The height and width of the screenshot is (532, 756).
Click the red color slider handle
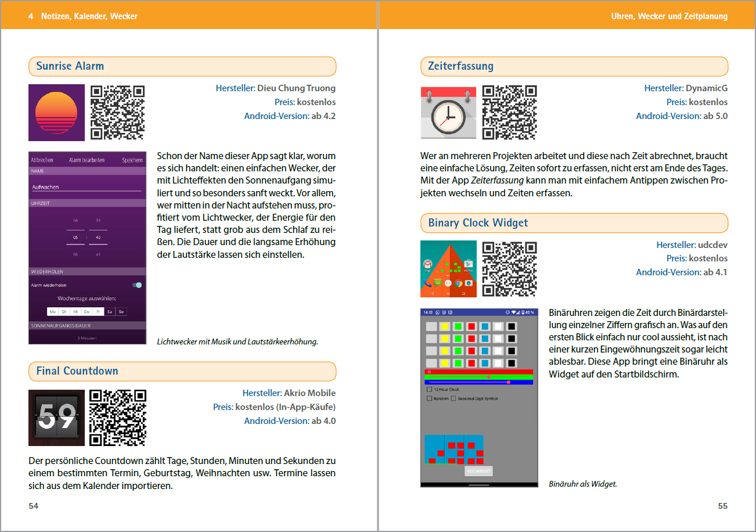[x=429, y=372]
